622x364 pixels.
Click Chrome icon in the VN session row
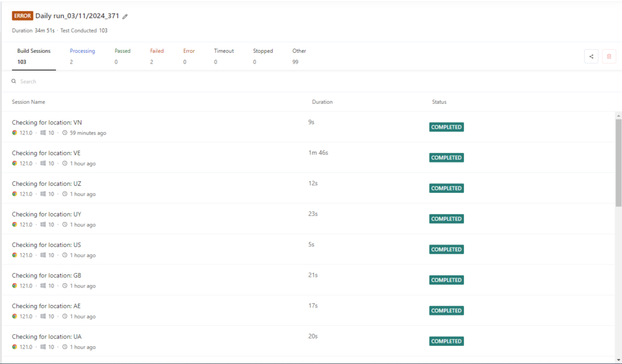tap(15, 133)
